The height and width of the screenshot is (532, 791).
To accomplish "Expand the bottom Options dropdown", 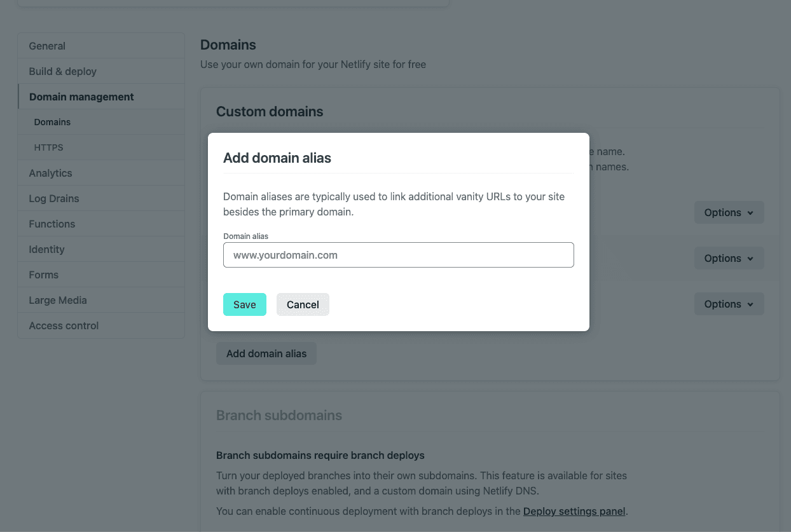I will coord(729,304).
